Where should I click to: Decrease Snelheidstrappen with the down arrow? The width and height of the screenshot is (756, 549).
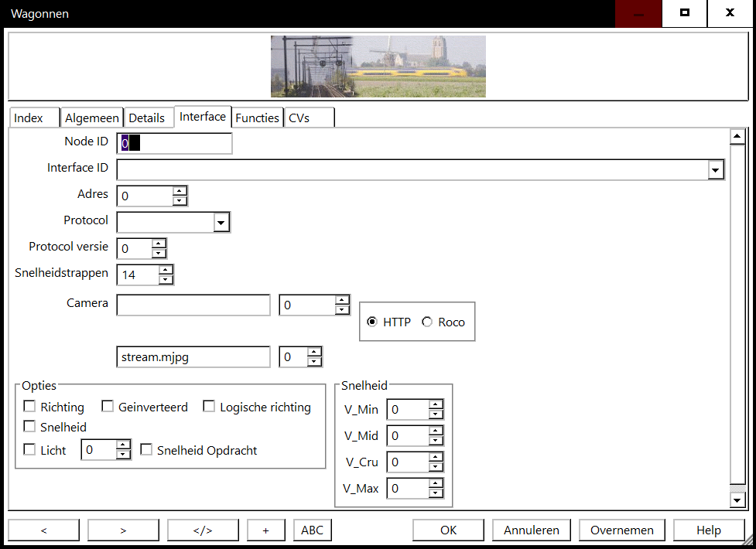pyautogui.click(x=166, y=279)
